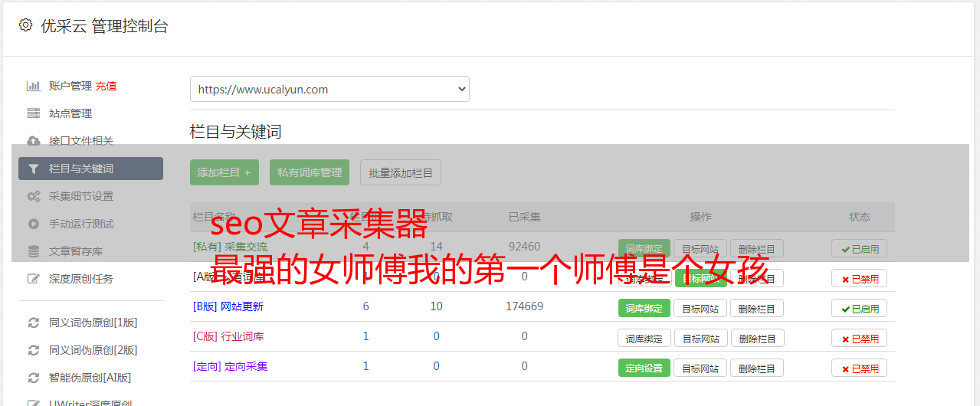This screenshot has width=980, height=406.
Task: Click the 批量添加栏目 button
Action: click(401, 172)
